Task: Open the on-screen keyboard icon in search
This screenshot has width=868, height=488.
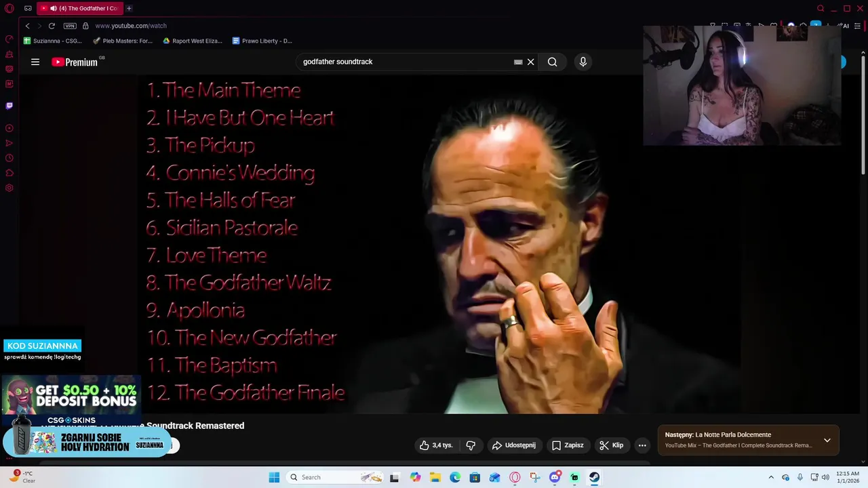Action: click(x=518, y=62)
